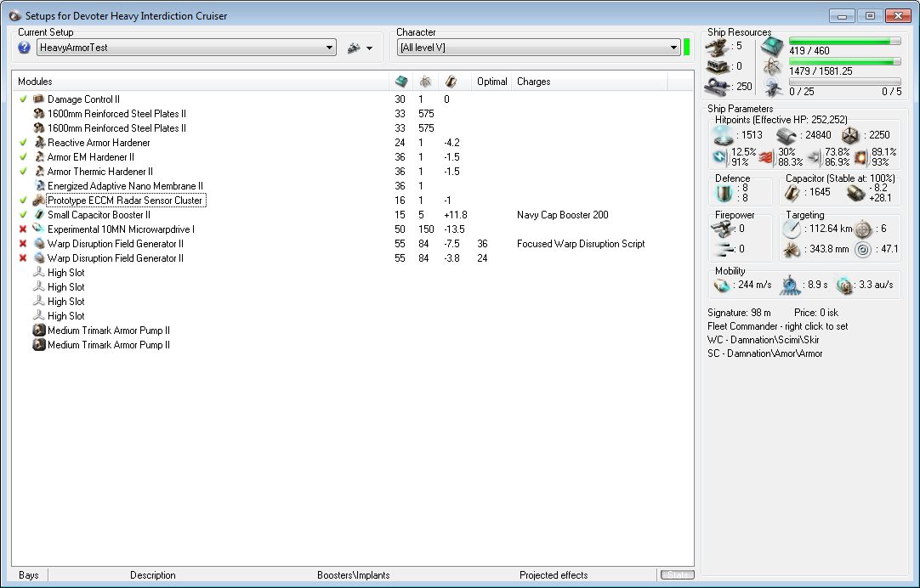Image resolution: width=920 pixels, height=588 pixels.
Task: Click the Stats button at bottom right
Action: [677, 575]
